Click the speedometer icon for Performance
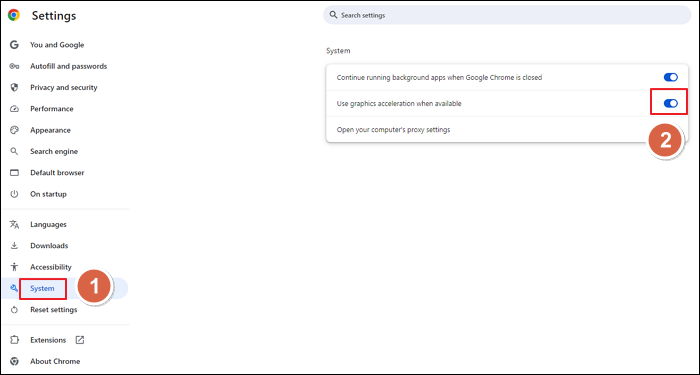 point(14,109)
